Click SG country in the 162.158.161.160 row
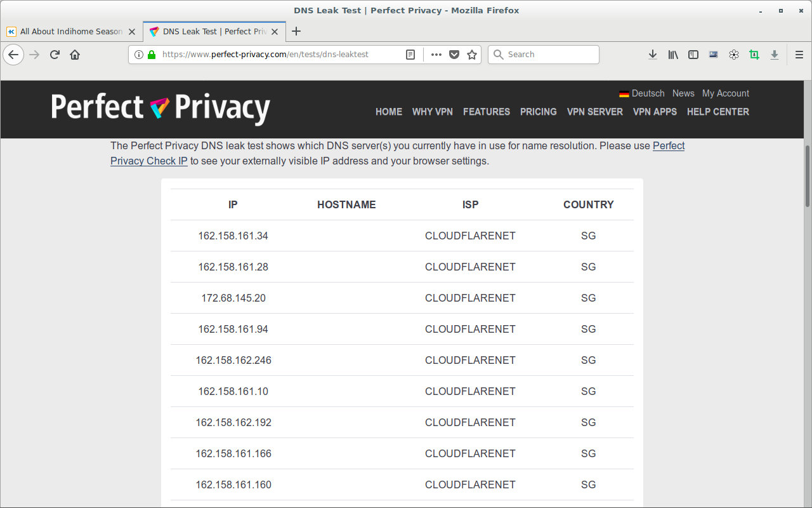Screen dimensions: 812x508 (589, 485)
